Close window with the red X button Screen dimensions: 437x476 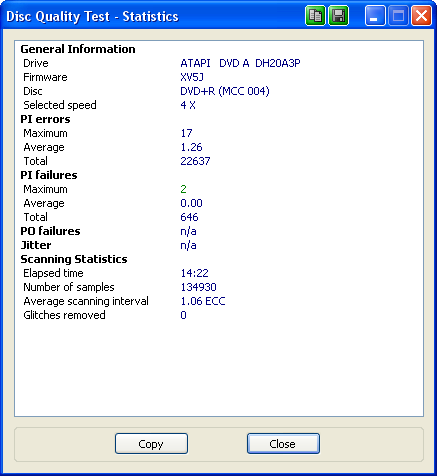(422, 16)
